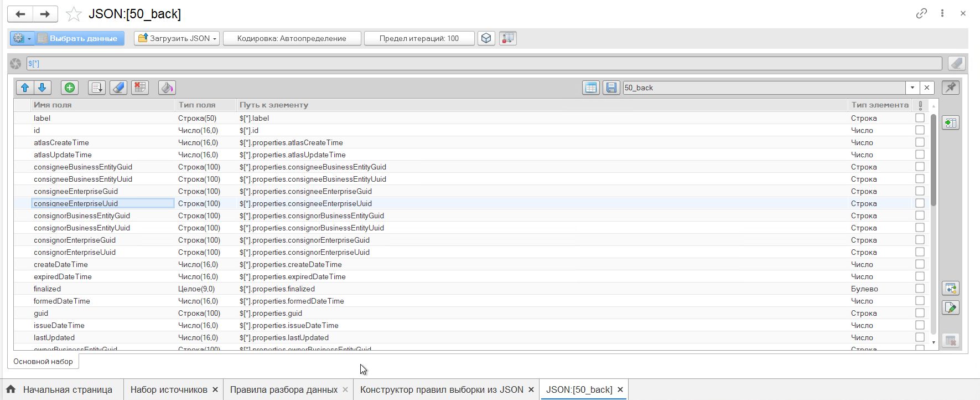
Task: Expand the 50_back combo box list
Action: tap(912, 88)
